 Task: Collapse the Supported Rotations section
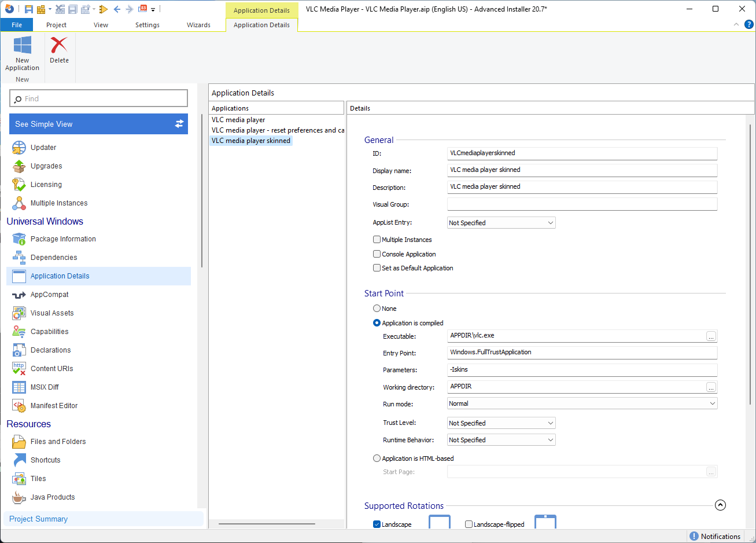(x=720, y=505)
